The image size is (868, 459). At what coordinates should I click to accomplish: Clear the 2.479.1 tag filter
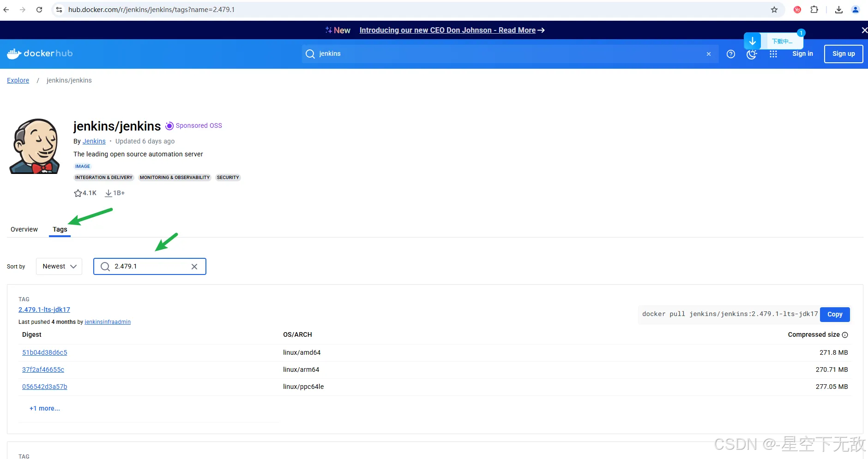[x=194, y=267]
